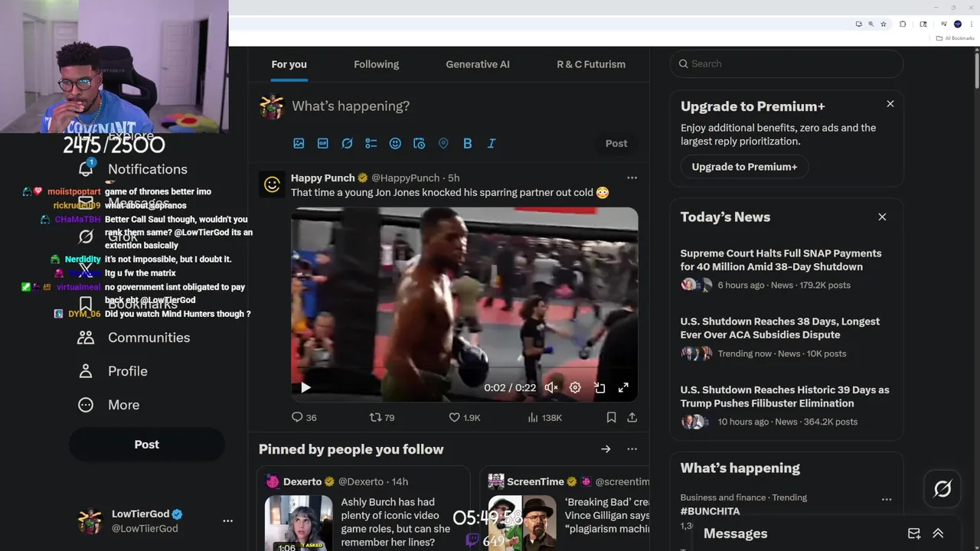The height and width of the screenshot is (551, 980).
Task: Focus the Search field
Action: click(786, 64)
